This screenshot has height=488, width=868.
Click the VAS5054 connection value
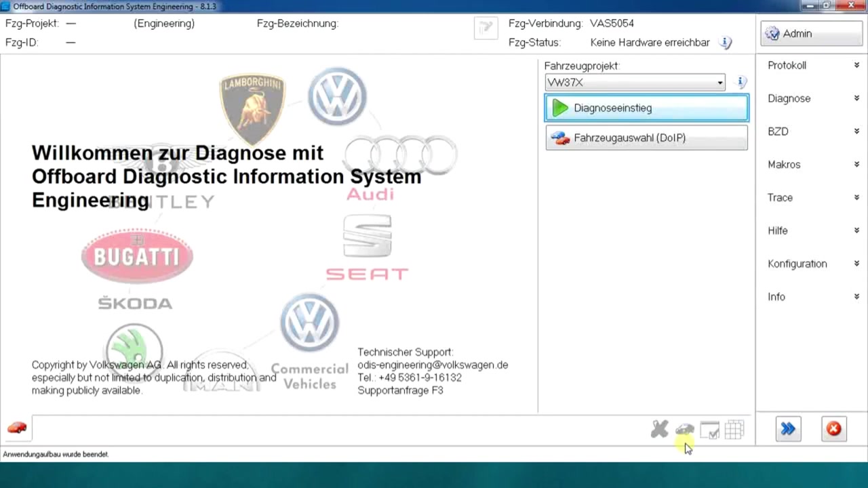click(612, 24)
